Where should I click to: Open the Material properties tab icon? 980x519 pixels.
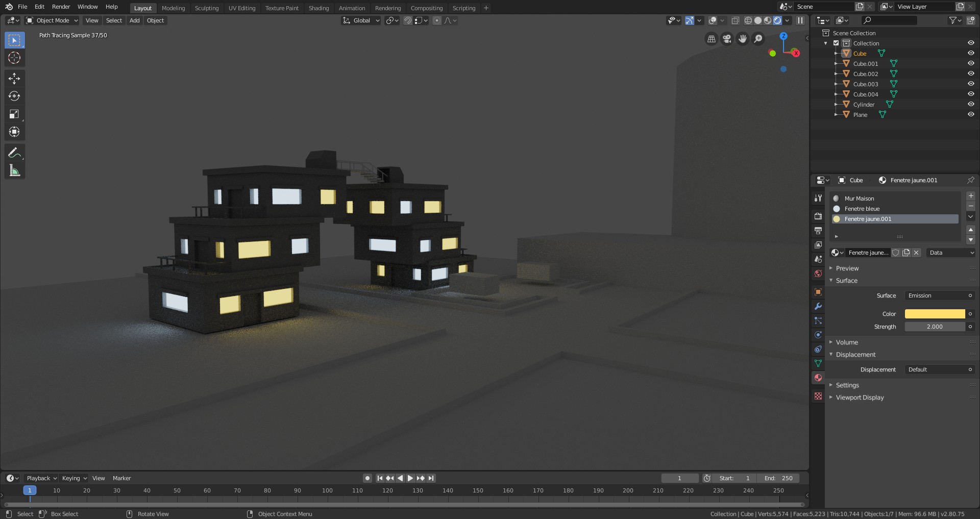818,378
